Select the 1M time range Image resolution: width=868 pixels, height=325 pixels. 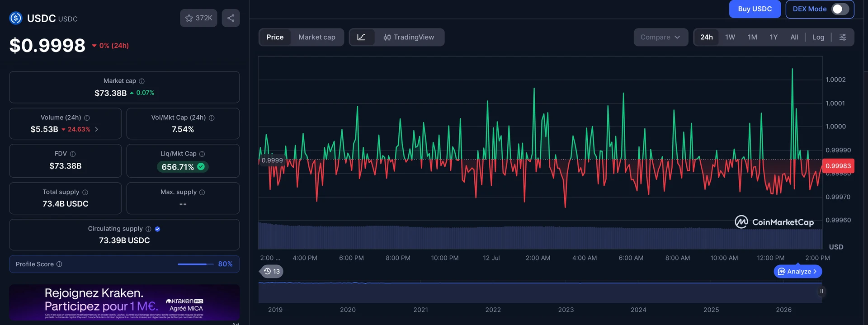pos(752,37)
